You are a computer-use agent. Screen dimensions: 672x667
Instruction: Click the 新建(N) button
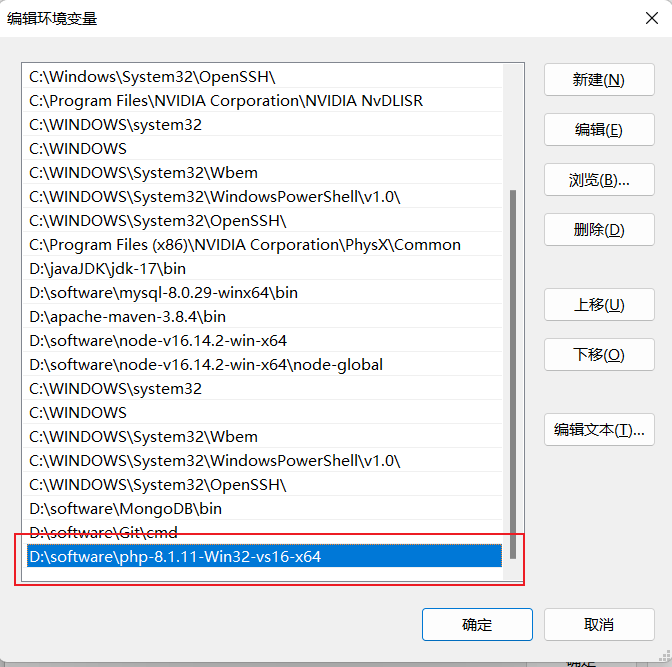click(x=599, y=80)
